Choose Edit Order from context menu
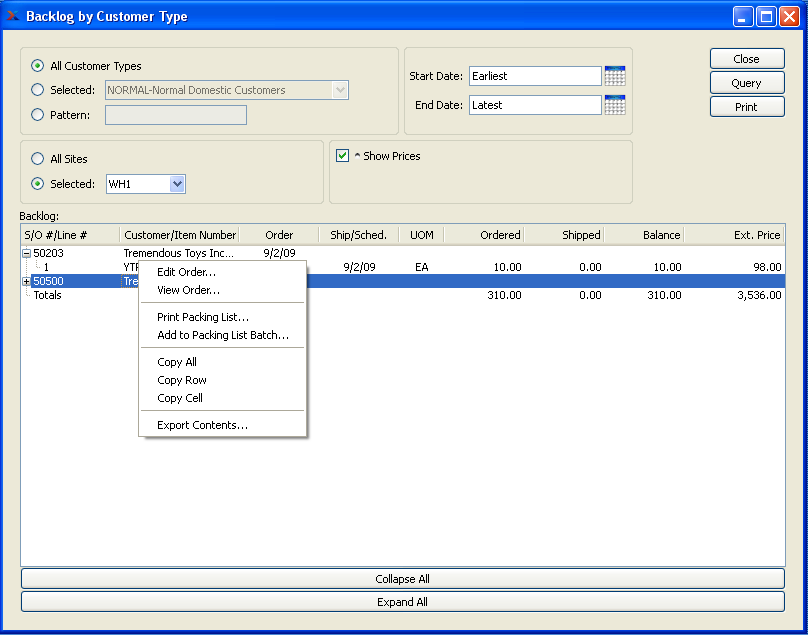This screenshot has width=808, height=635. pyautogui.click(x=186, y=272)
